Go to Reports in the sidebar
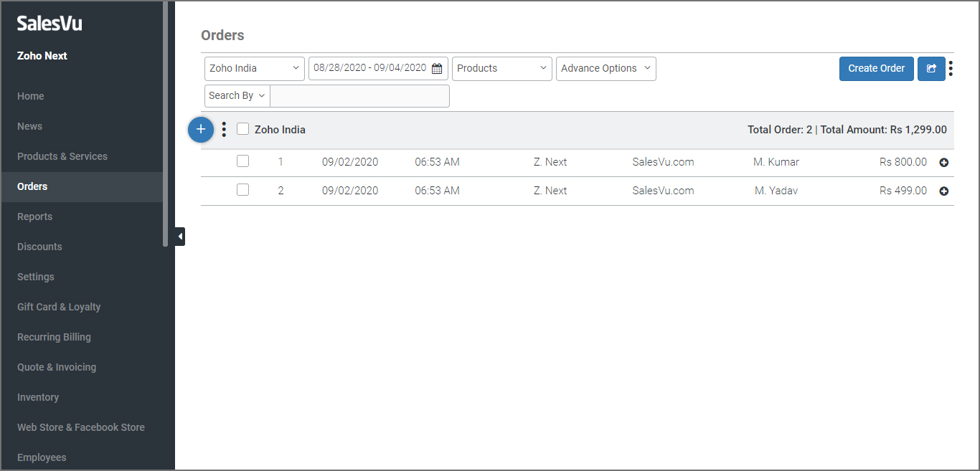 (x=34, y=217)
